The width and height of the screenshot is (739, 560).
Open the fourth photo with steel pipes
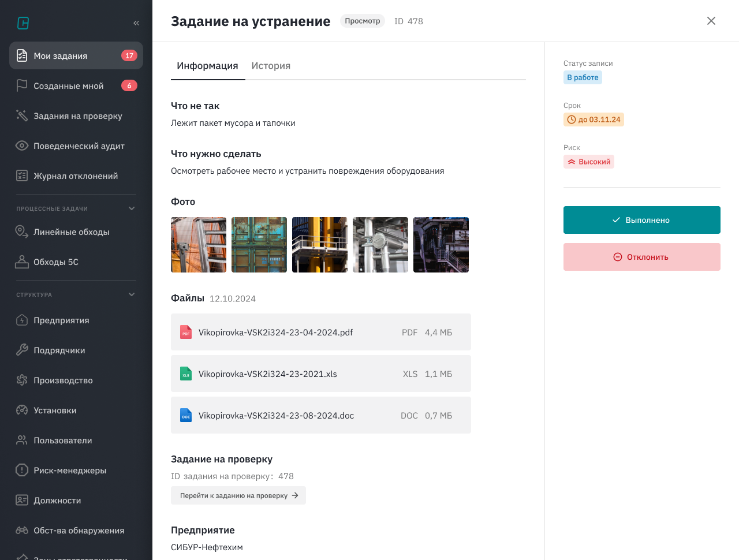(380, 245)
